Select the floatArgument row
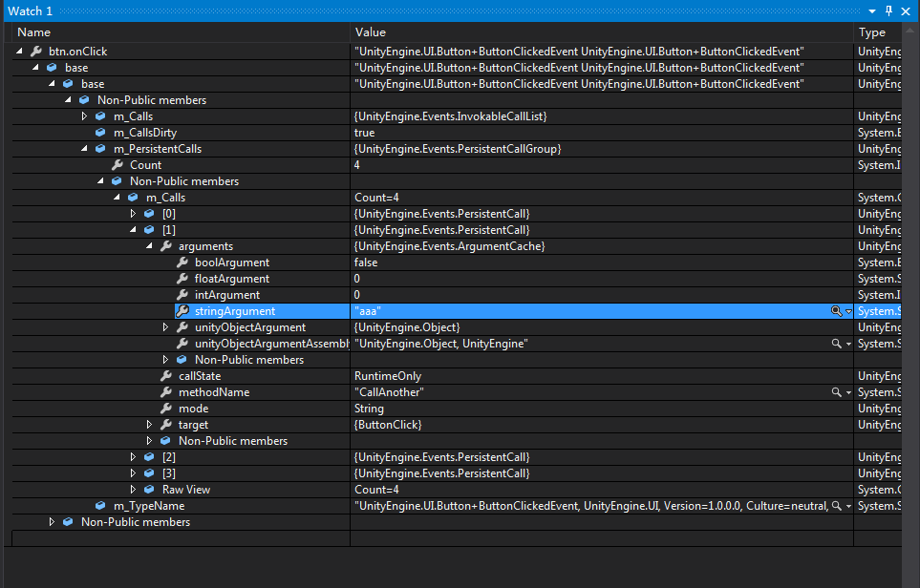Viewport: 920px width, 588px height. point(232,279)
